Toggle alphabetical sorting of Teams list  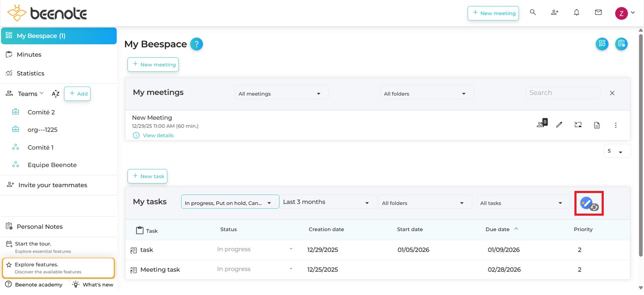click(x=55, y=94)
